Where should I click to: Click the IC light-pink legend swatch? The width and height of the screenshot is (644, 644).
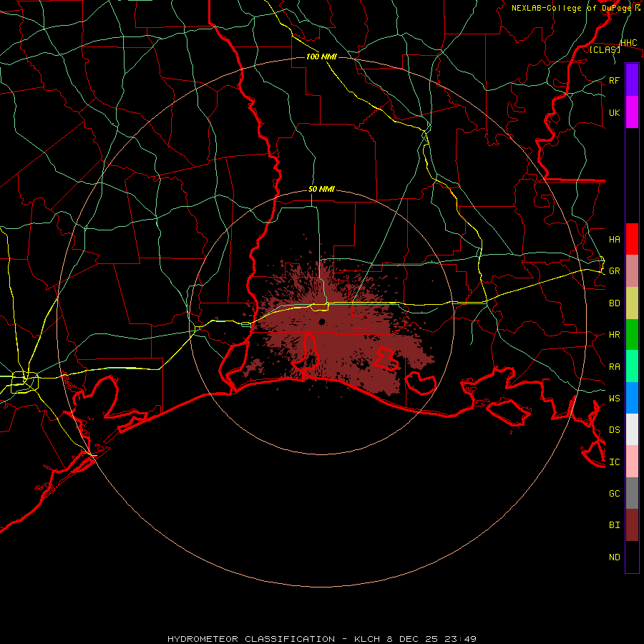pyautogui.click(x=632, y=462)
